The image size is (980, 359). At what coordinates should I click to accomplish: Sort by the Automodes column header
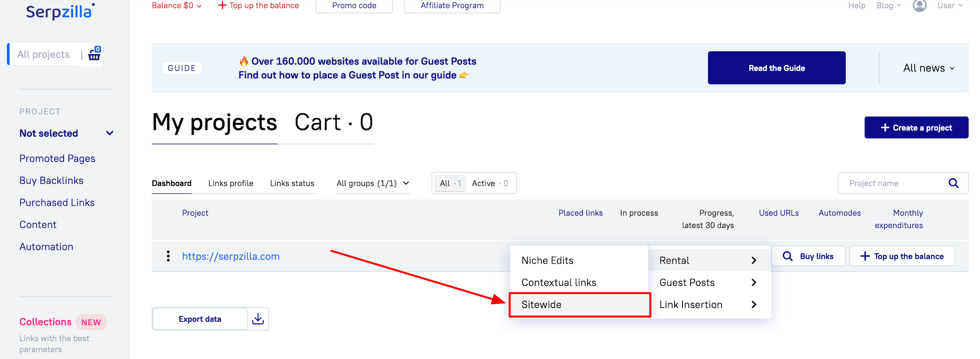(x=839, y=213)
